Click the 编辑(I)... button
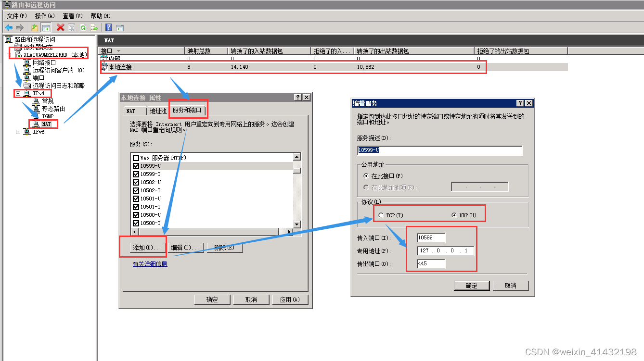The width and height of the screenshot is (644, 361). pyautogui.click(x=185, y=248)
